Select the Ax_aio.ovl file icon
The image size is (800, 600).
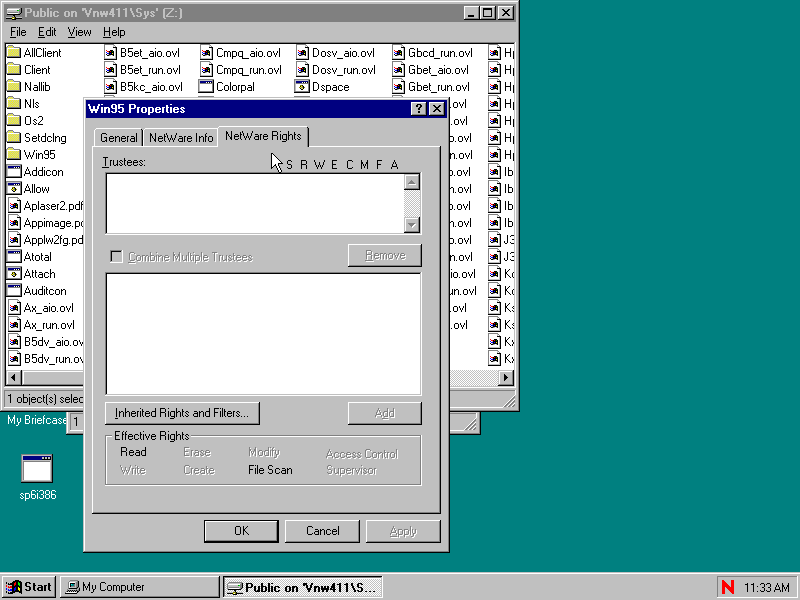pyautogui.click(x=14, y=308)
